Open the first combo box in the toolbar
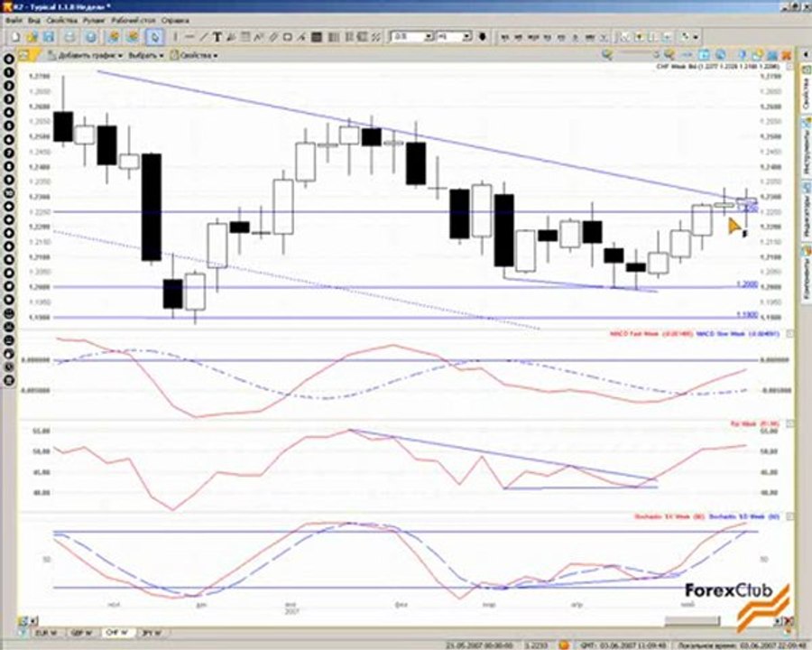This screenshot has width=812, height=650. click(x=412, y=37)
